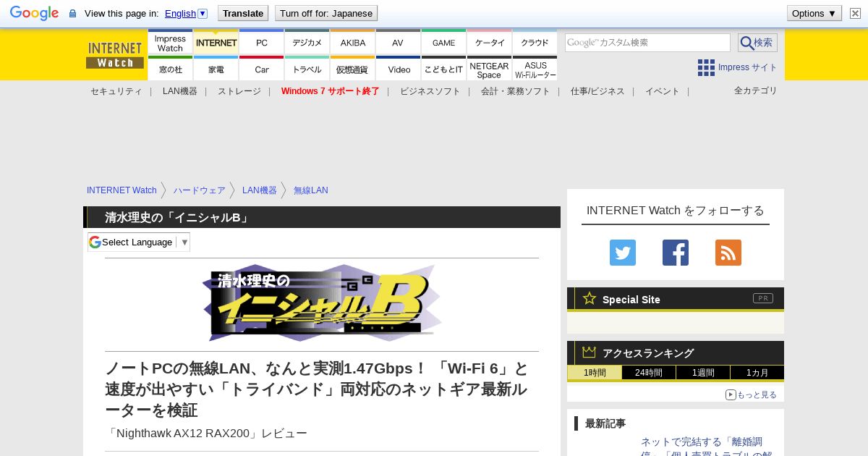Open the ビジネスソフト category link
Viewport: 868px width, 456px height.
(x=430, y=91)
